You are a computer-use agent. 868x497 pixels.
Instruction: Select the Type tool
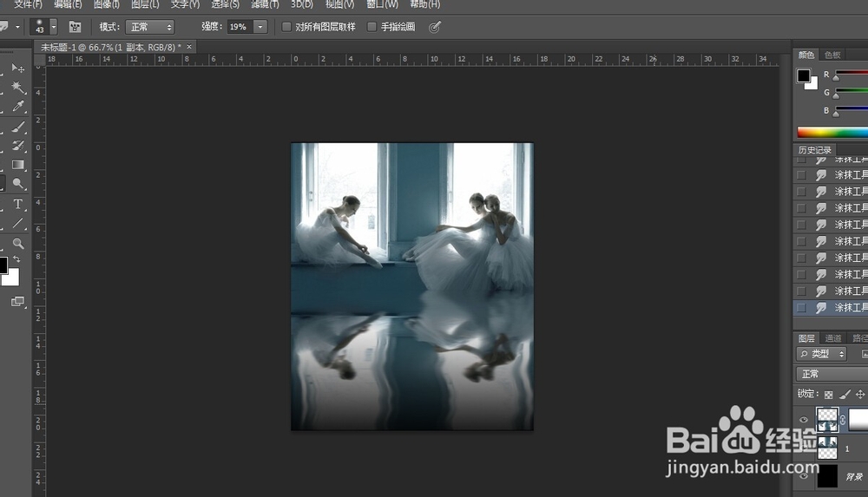18,204
